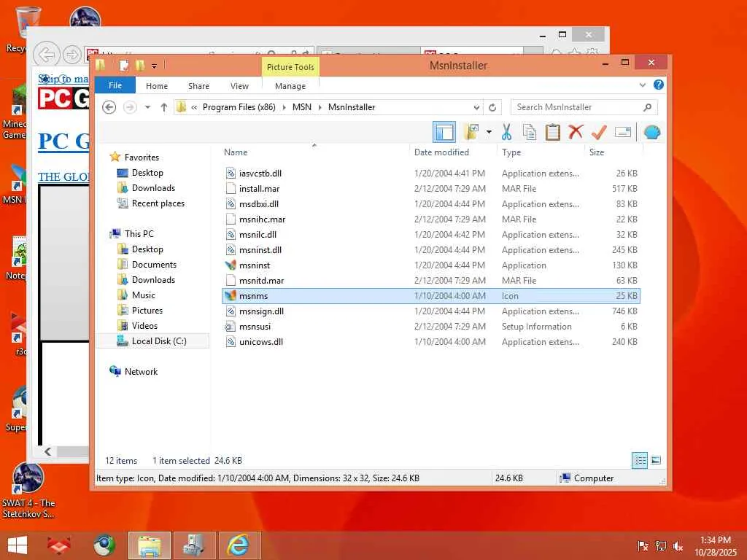Click quick access Properties icon in title bar
This screenshot has width=747, height=560.
(x=124, y=66)
